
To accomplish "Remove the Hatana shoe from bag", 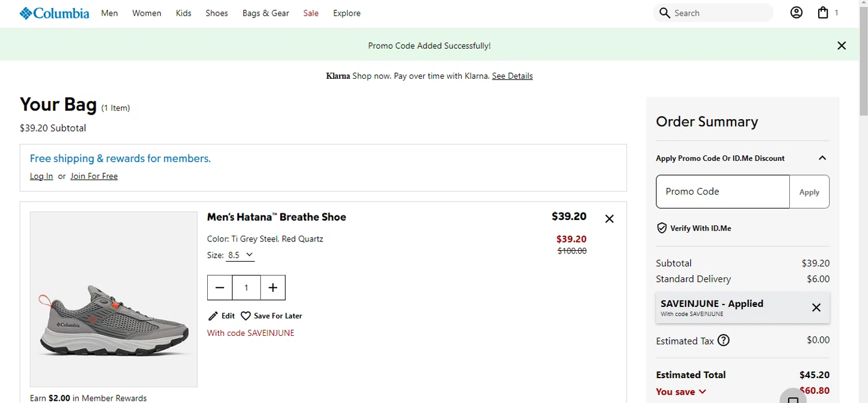I will [x=609, y=219].
